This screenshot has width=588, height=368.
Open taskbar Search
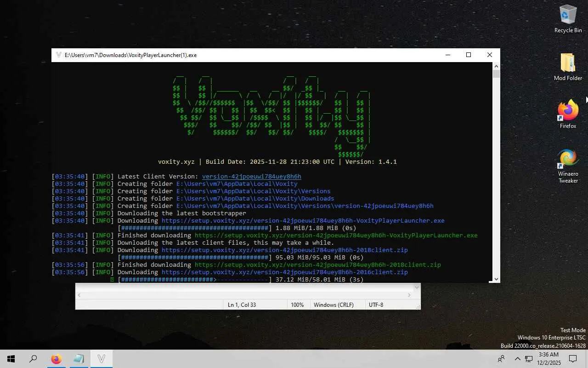[33, 359]
